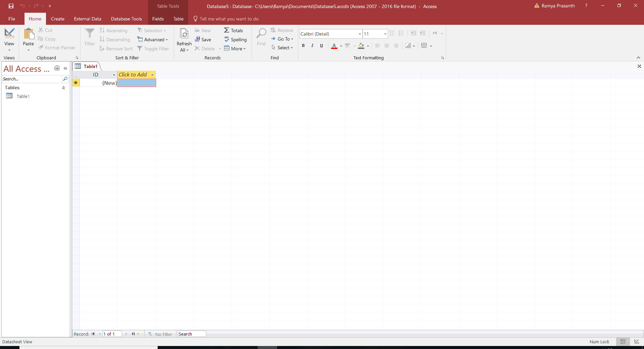
Task: Collapse navigation pane with shutter bar button
Action: coord(65,68)
